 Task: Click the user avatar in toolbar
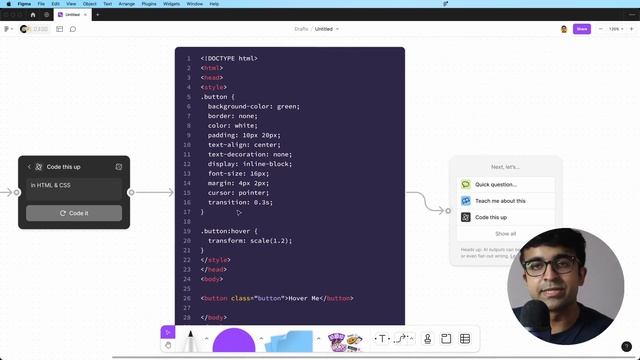pos(564,29)
